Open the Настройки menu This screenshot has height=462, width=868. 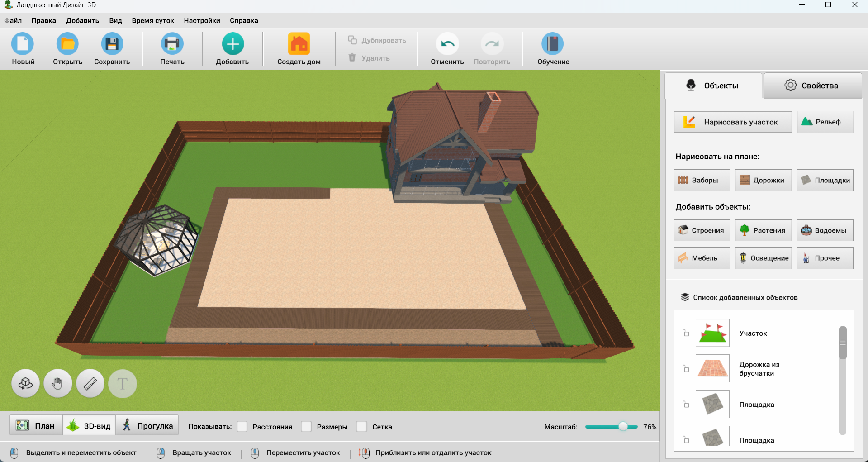(202, 20)
